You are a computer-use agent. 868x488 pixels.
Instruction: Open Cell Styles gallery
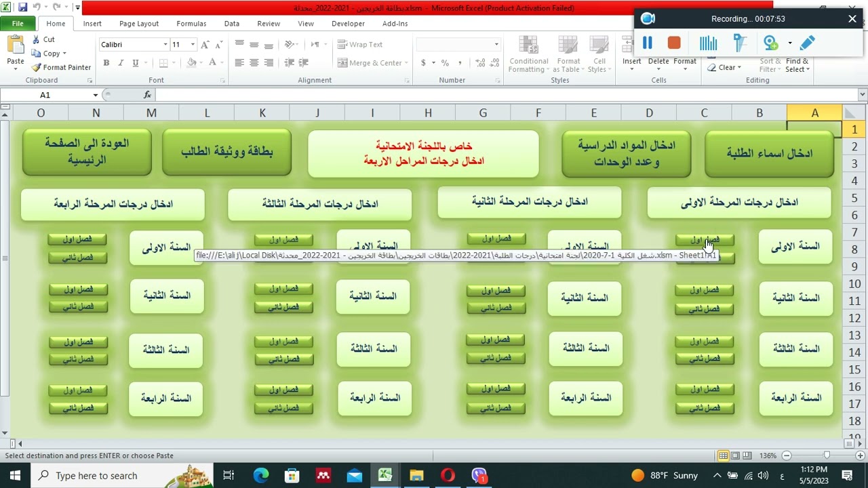click(x=599, y=54)
